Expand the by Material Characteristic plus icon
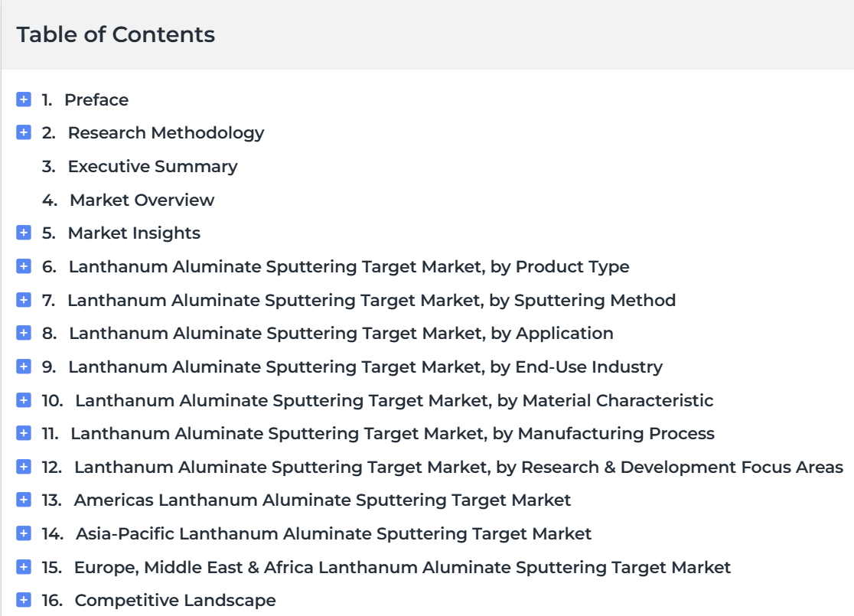This screenshot has height=616, width=854. click(x=24, y=399)
